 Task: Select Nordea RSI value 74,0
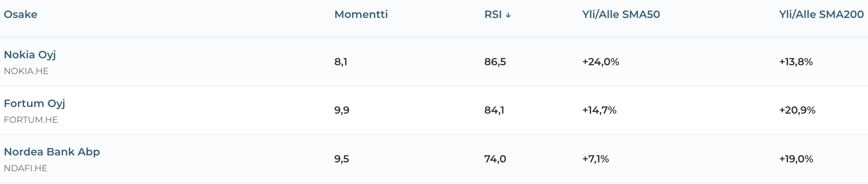[495, 159]
